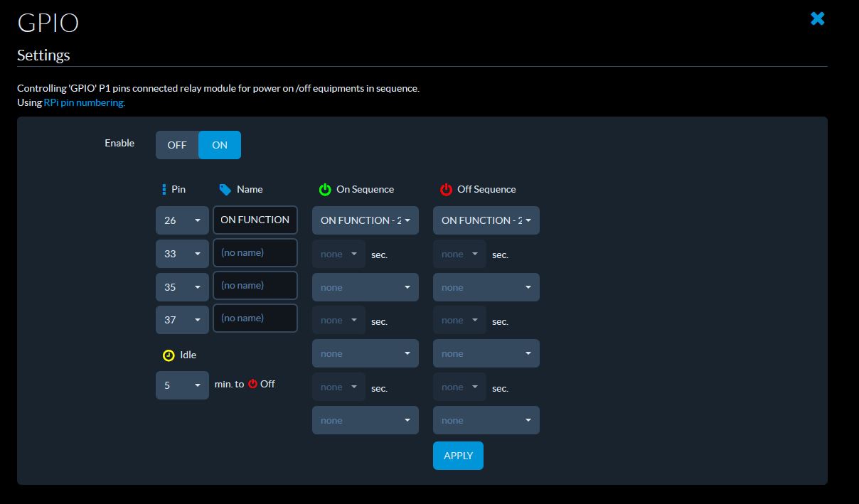Click the green On Sequence power icon
Image resolution: width=859 pixels, height=504 pixels.
325,189
